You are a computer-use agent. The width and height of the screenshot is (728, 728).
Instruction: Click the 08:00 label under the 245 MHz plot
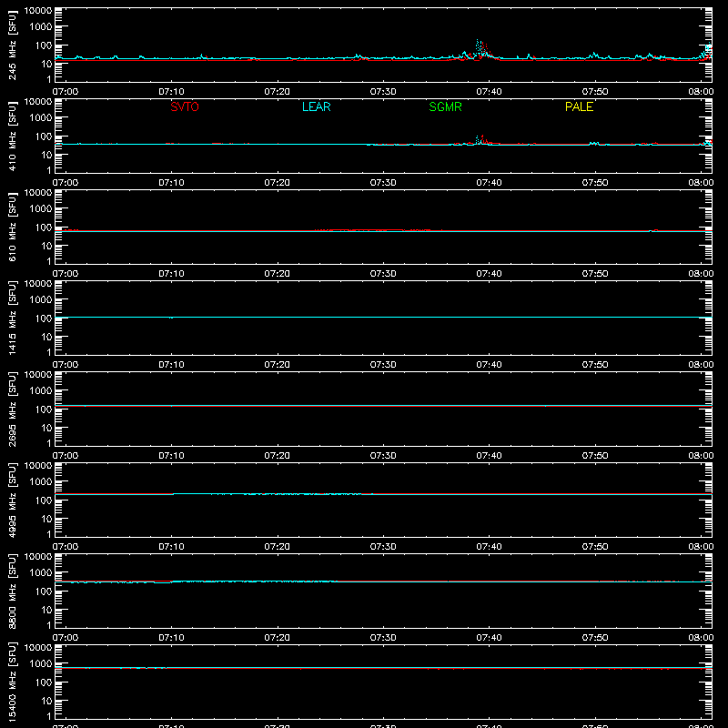[x=701, y=92]
